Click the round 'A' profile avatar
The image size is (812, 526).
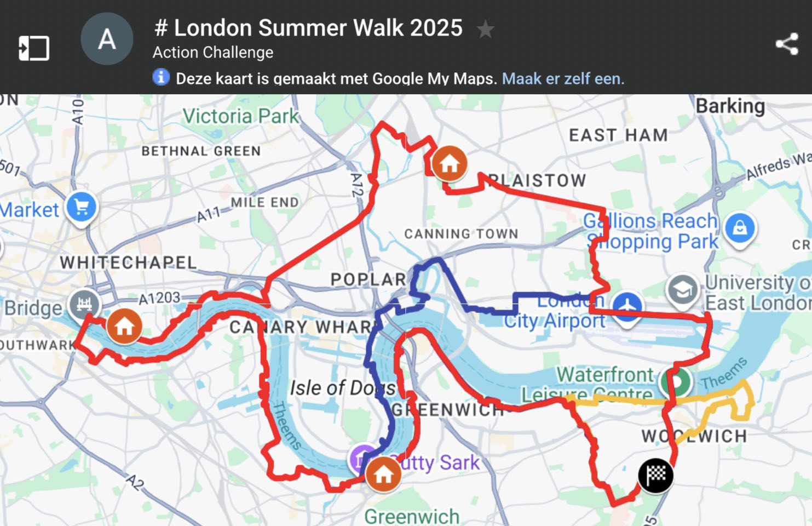click(x=107, y=39)
